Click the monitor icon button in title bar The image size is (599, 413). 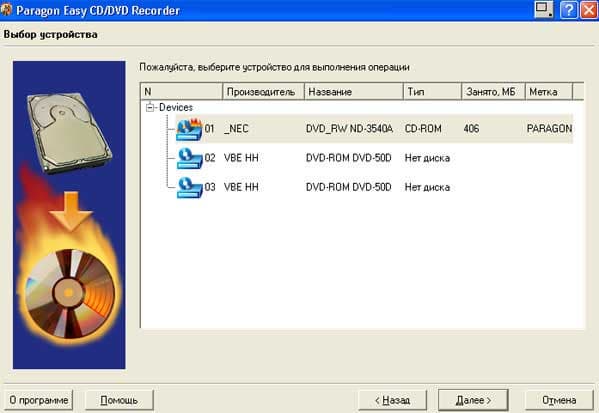(544, 10)
